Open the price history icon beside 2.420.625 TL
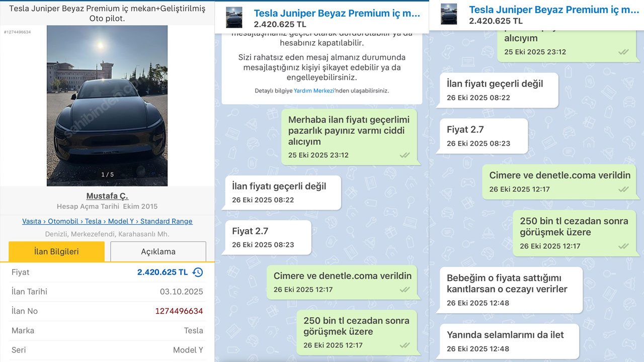Image resolution: width=644 pixels, height=362 pixels. coord(198,272)
